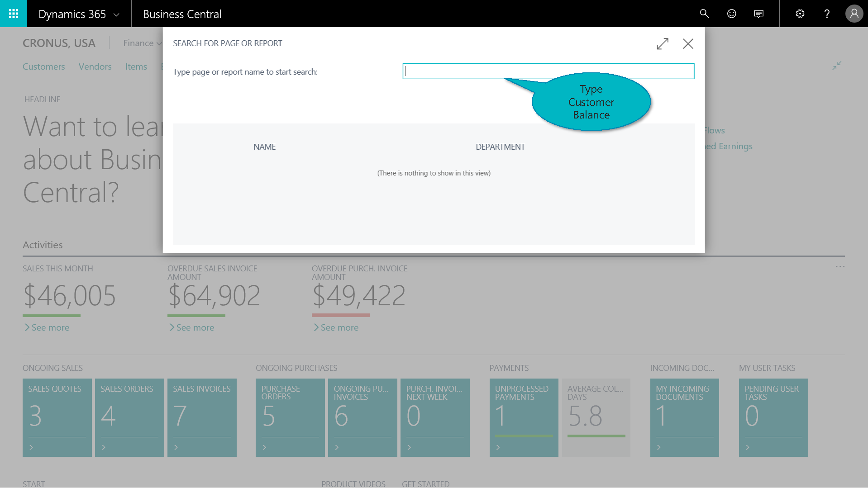Collapse the page using the shrink arrows icon
Image resolution: width=868 pixels, height=488 pixels.
[836, 66]
